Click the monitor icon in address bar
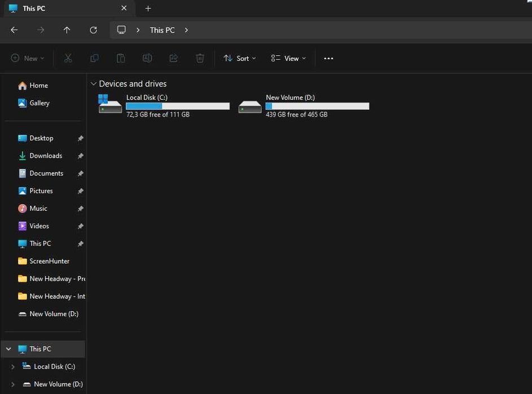Image resolution: width=532 pixels, height=394 pixels. point(121,30)
